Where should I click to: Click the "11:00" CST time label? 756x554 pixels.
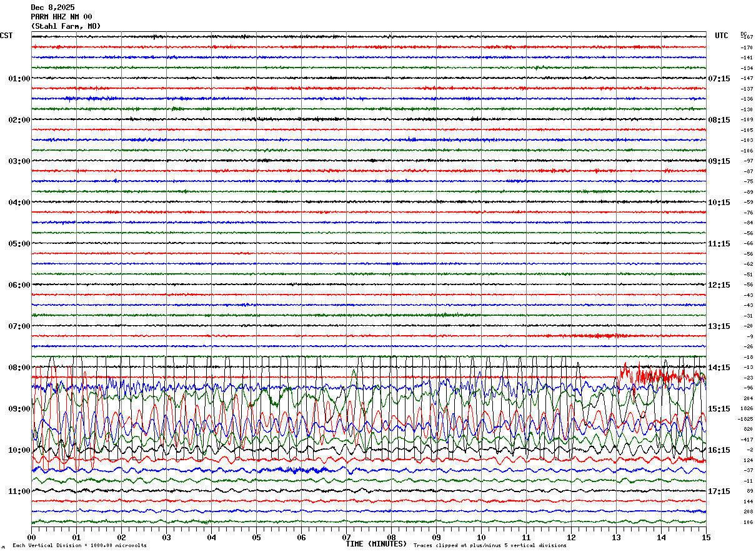[x=19, y=491]
